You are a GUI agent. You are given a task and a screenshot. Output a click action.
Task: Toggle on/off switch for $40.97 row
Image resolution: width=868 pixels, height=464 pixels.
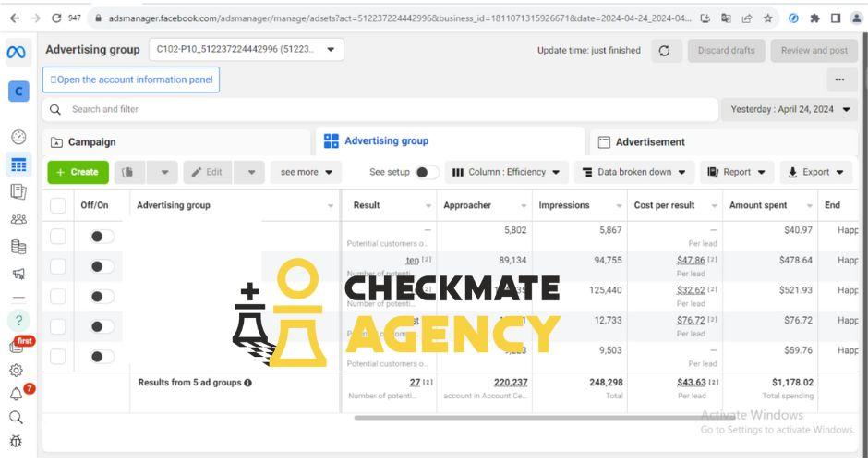tap(102, 237)
